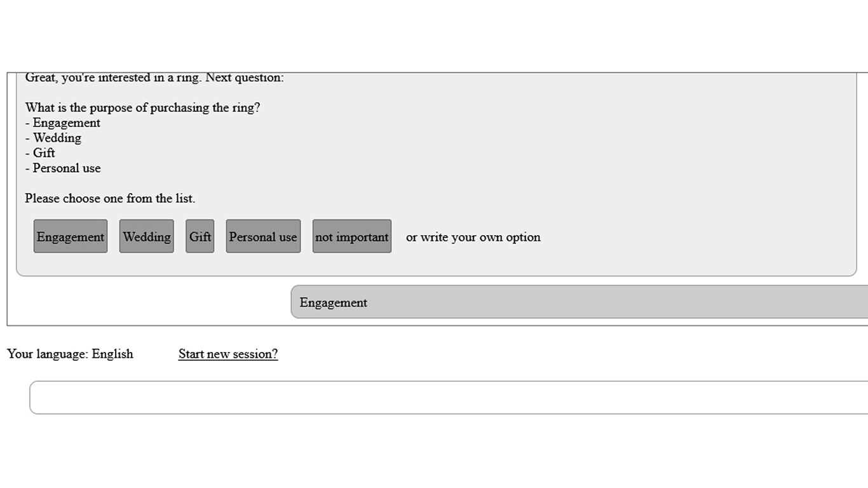Click '- Gift' in the bulleted list
868x488 pixels.
coord(40,153)
